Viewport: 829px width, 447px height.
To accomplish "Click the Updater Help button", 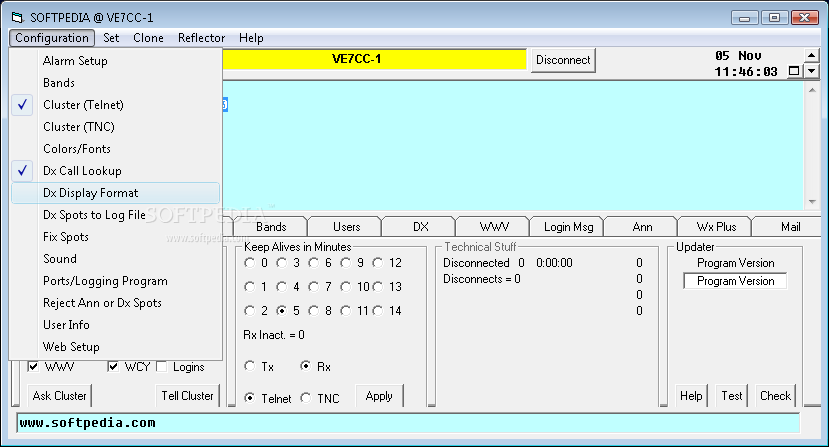I will pyautogui.click(x=691, y=396).
